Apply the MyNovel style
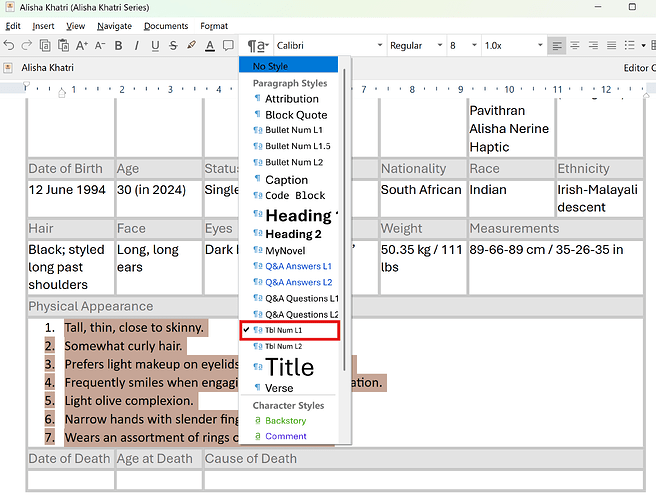Screen dimensions: 656x500 pos(289,251)
